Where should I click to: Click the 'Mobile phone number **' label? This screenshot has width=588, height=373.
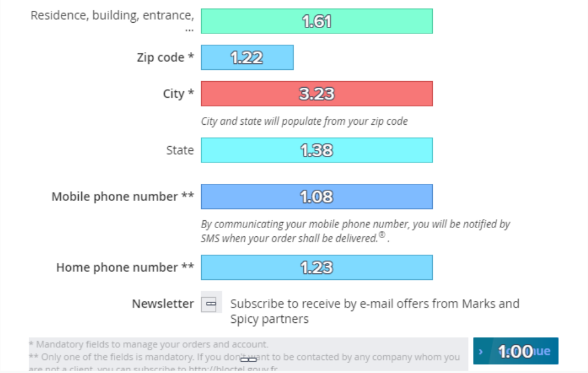[122, 197]
